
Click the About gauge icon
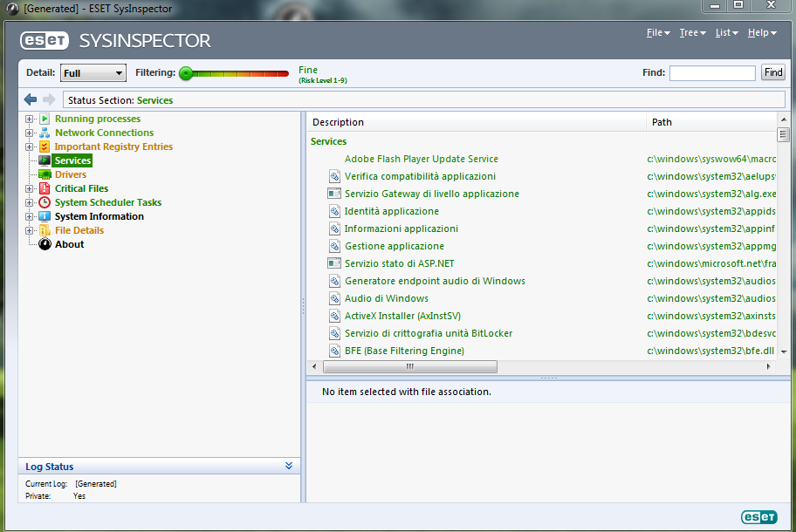(45, 244)
